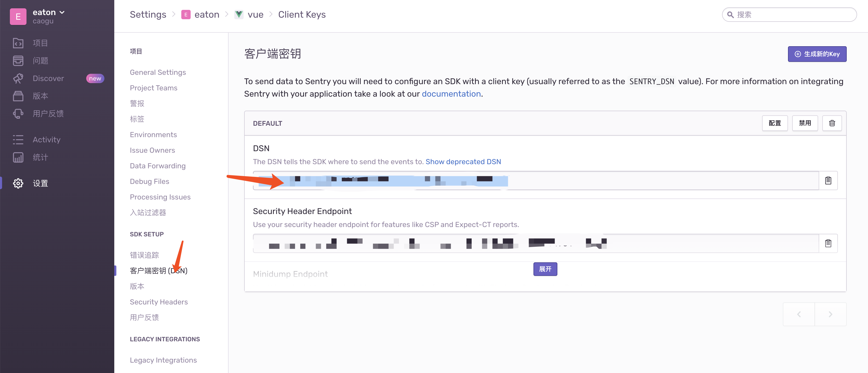Image resolution: width=868 pixels, height=373 pixels.
Task: Open the Discover telescope icon
Action: click(18, 78)
